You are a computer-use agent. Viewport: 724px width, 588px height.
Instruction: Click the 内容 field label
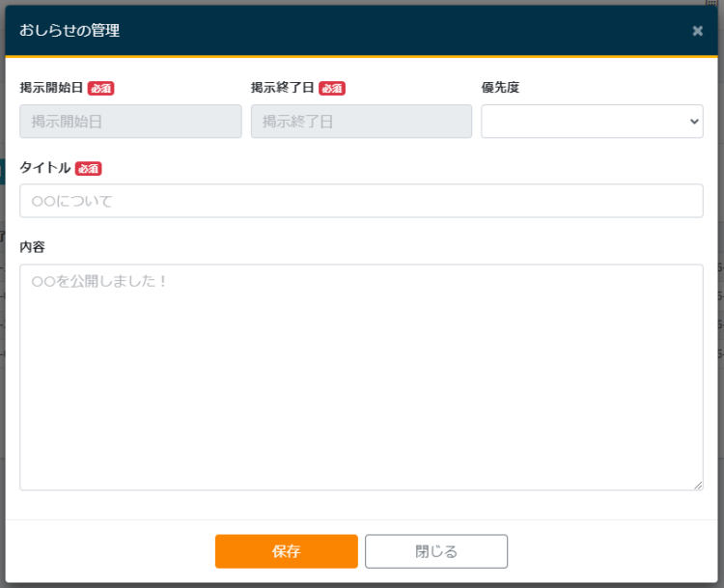pyautogui.click(x=32, y=247)
